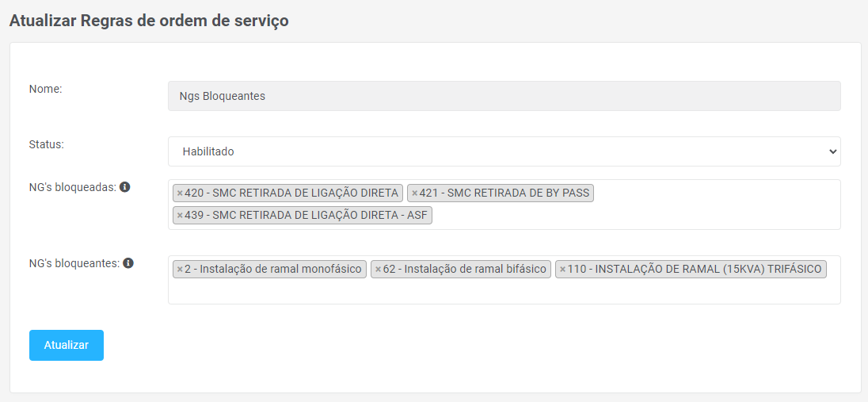Open the Status dropdown showing Habilitado
The width and height of the screenshot is (868, 402).
tap(504, 151)
